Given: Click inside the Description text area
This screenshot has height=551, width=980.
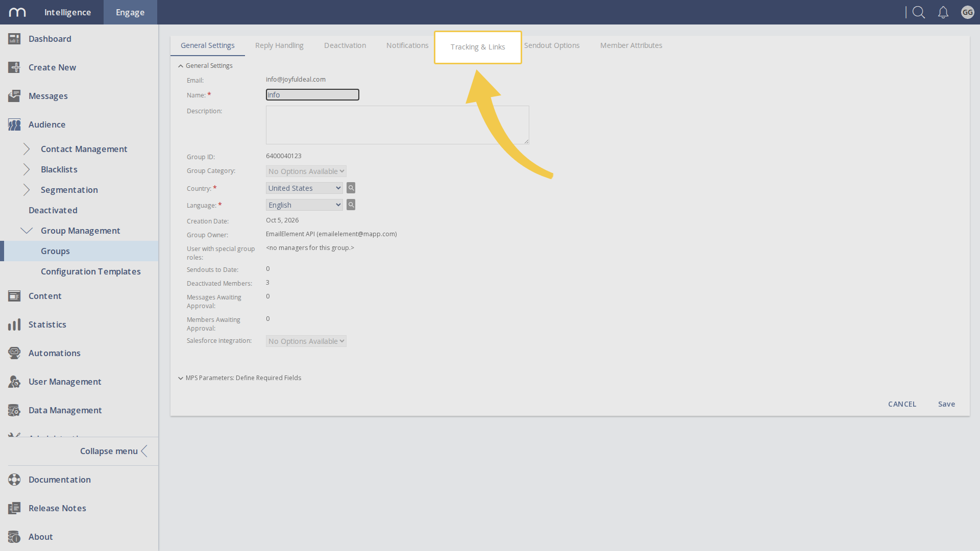Looking at the screenshot, I should (x=398, y=125).
